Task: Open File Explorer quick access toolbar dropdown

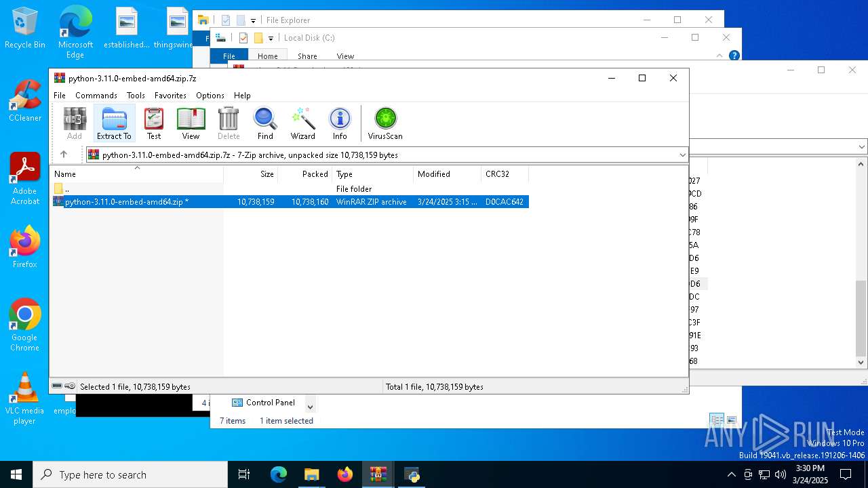Action: click(x=253, y=20)
